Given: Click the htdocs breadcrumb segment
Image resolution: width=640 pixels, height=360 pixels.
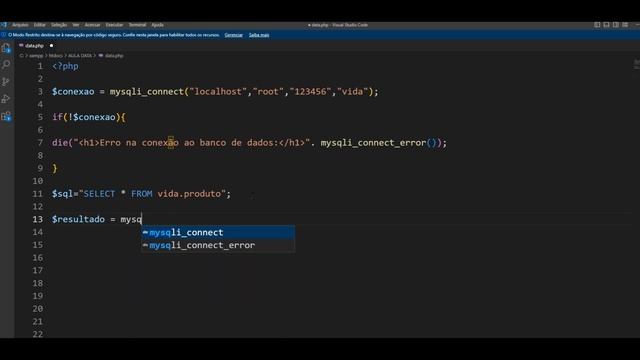Looking at the screenshot, I should click(x=56, y=56).
